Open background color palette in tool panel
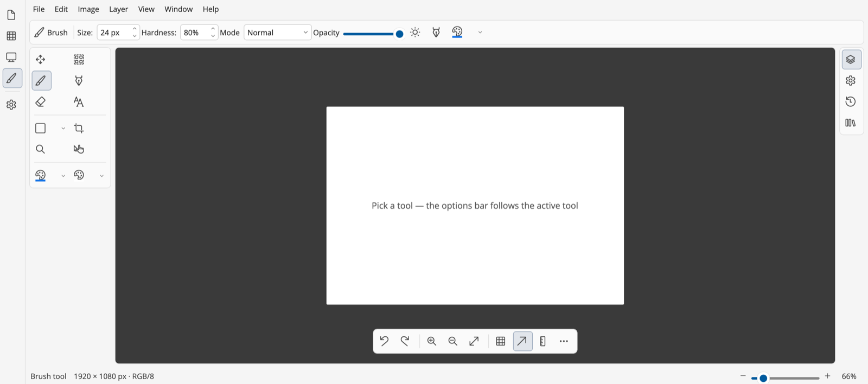 (79, 175)
